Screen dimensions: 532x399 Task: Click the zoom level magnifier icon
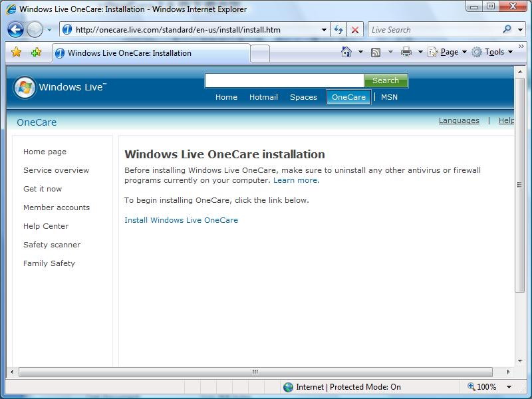point(471,386)
